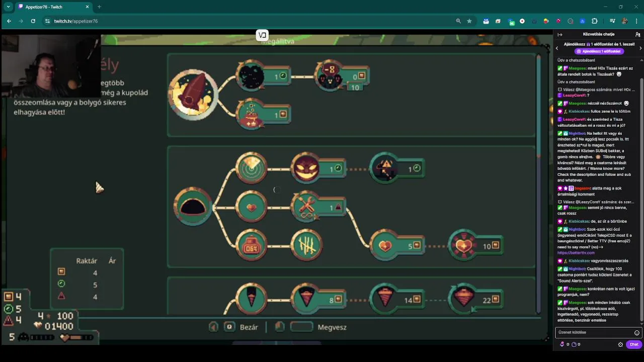This screenshot has height=362, width=644.
Task: Go back in browser history
Action: click(9, 21)
